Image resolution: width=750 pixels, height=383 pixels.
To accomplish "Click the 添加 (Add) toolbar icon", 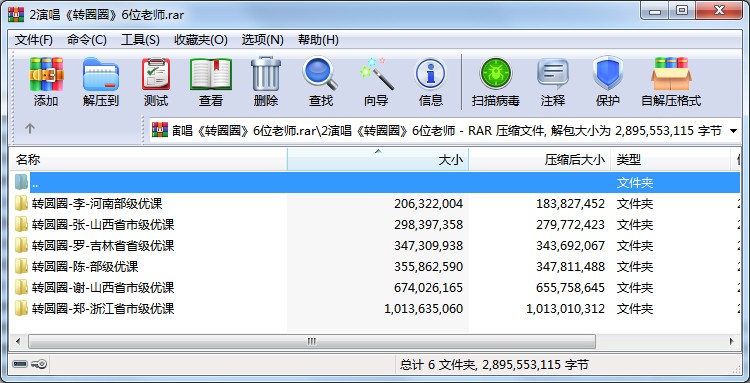I will coord(46,82).
